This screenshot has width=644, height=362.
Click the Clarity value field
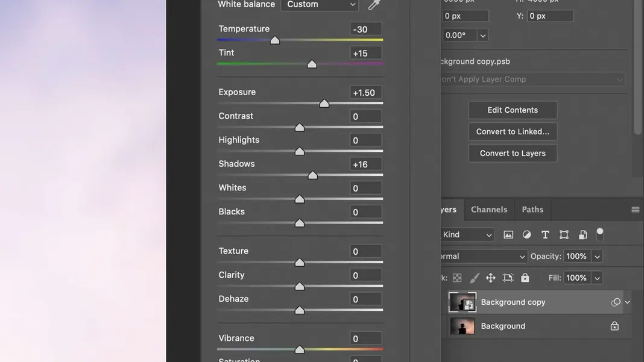[365, 275]
